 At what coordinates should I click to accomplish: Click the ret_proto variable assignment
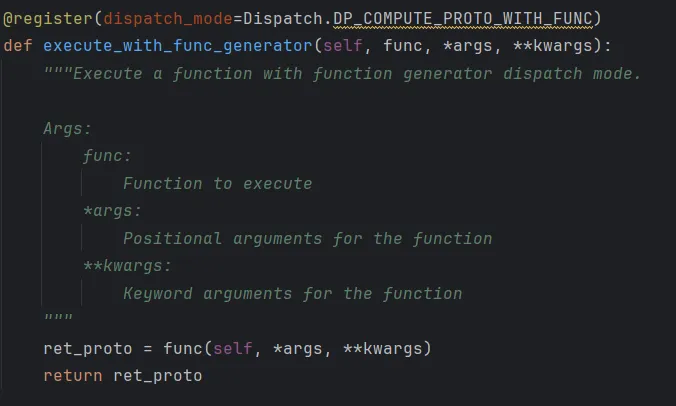tap(88, 348)
